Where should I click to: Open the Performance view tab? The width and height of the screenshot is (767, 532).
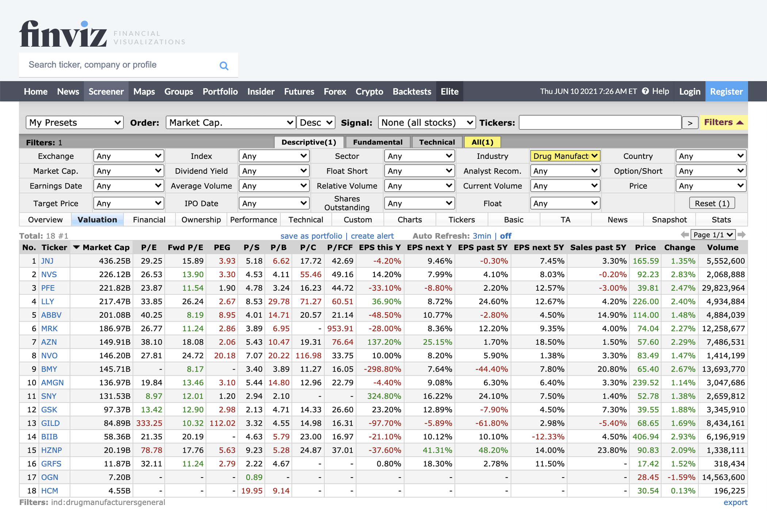click(x=253, y=219)
